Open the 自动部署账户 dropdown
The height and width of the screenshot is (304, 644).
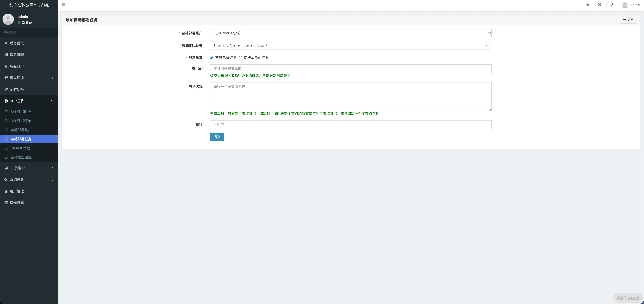(x=351, y=33)
